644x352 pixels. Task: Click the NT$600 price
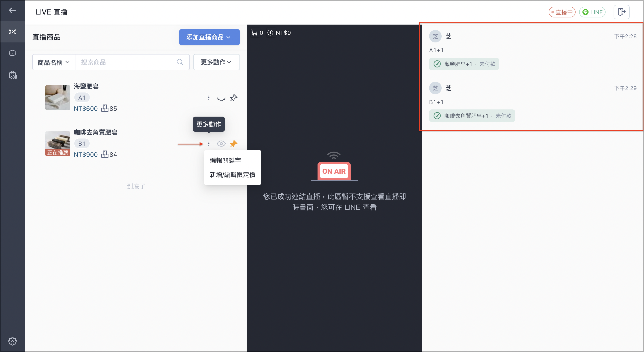86,109
